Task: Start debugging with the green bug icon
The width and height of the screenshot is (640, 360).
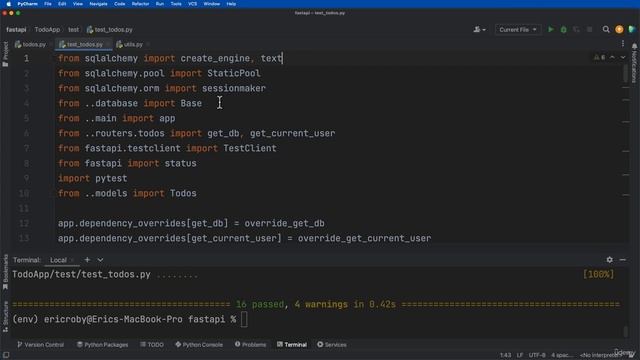Action: [x=564, y=29]
